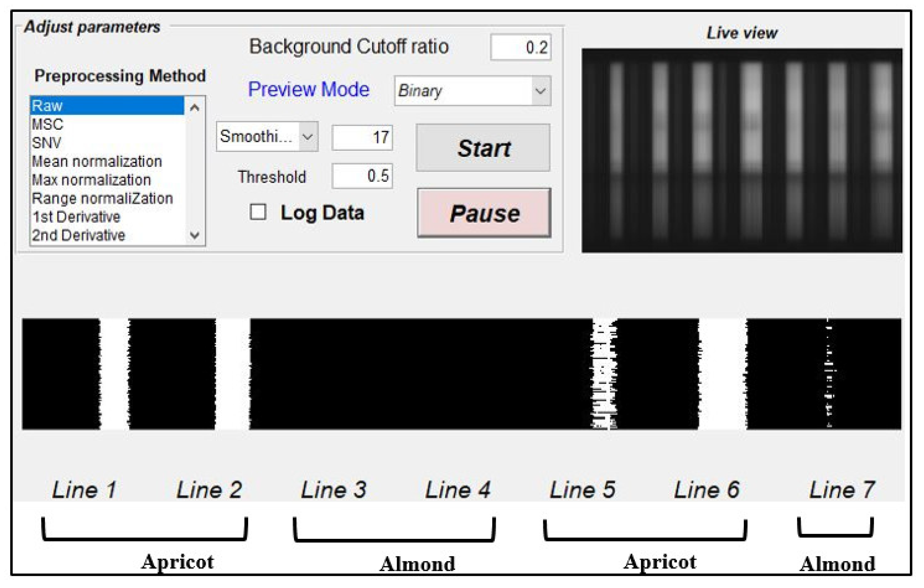The image size is (924, 588).
Task: Select Raw preprocessing method
Action: pos(107,105)
